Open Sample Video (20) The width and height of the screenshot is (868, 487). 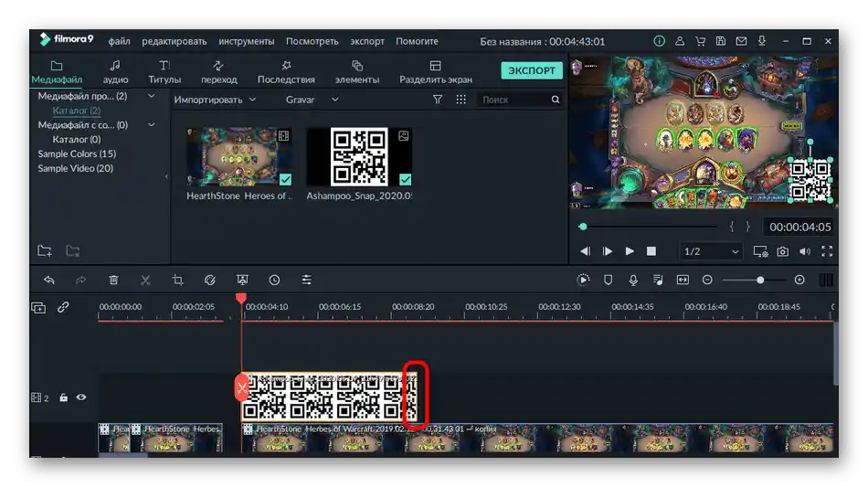click(75, 168)
